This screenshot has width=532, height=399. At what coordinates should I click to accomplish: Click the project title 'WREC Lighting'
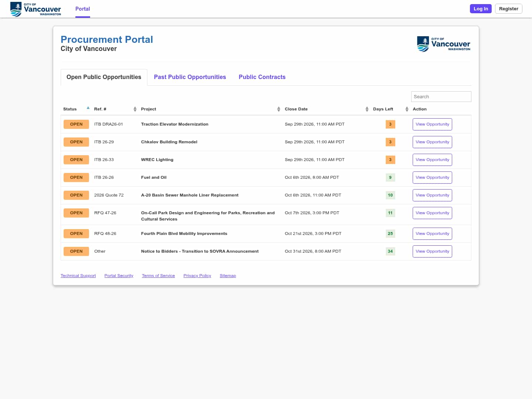[157, 160]
